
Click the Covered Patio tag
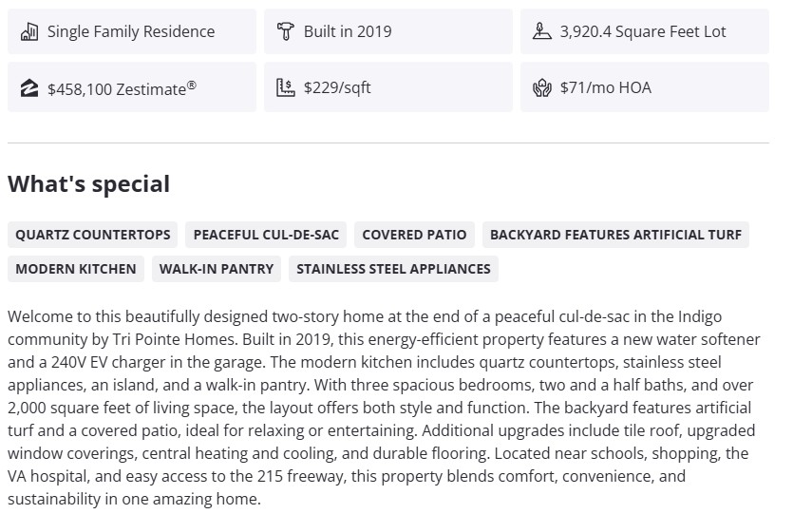point(414,235)
